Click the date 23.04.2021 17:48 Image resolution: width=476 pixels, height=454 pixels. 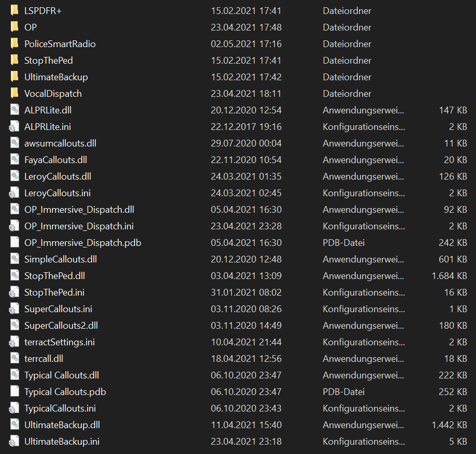tap(246, 27)
